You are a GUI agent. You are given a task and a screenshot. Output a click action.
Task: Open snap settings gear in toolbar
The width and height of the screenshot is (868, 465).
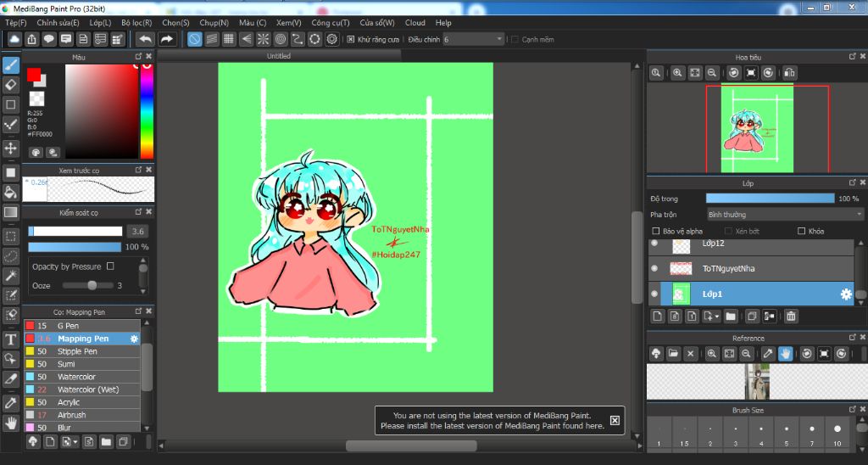(x=332, y=39)
